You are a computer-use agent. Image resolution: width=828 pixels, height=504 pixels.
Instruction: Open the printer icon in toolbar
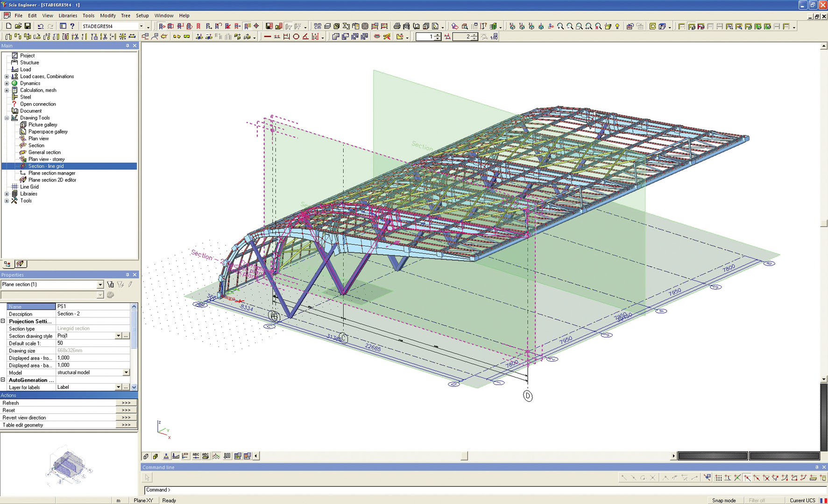pos(396,26)
